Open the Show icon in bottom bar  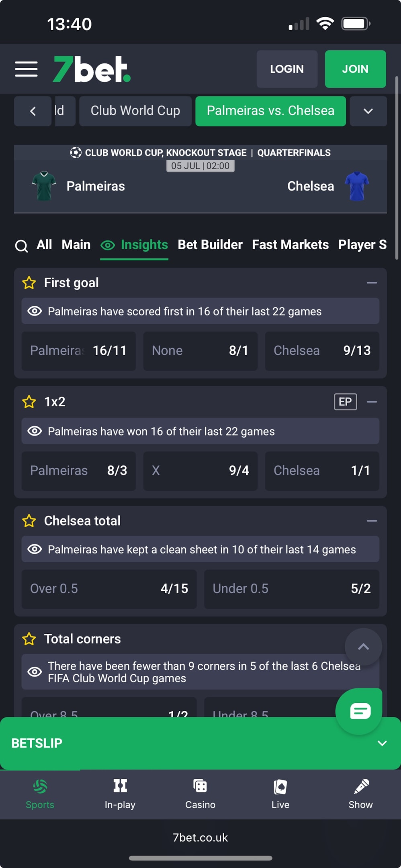click(360, 794)
